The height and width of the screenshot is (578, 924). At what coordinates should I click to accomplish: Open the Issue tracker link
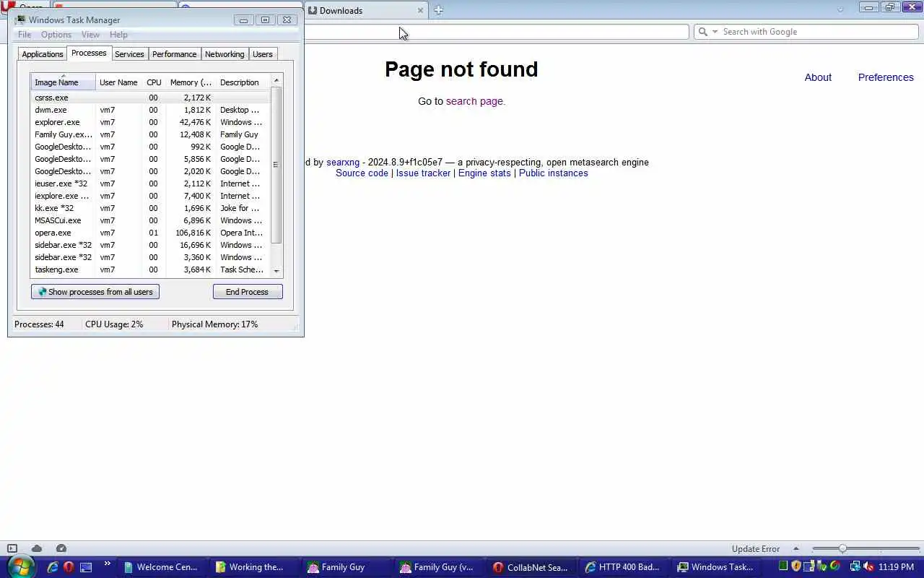pos(423,173)
